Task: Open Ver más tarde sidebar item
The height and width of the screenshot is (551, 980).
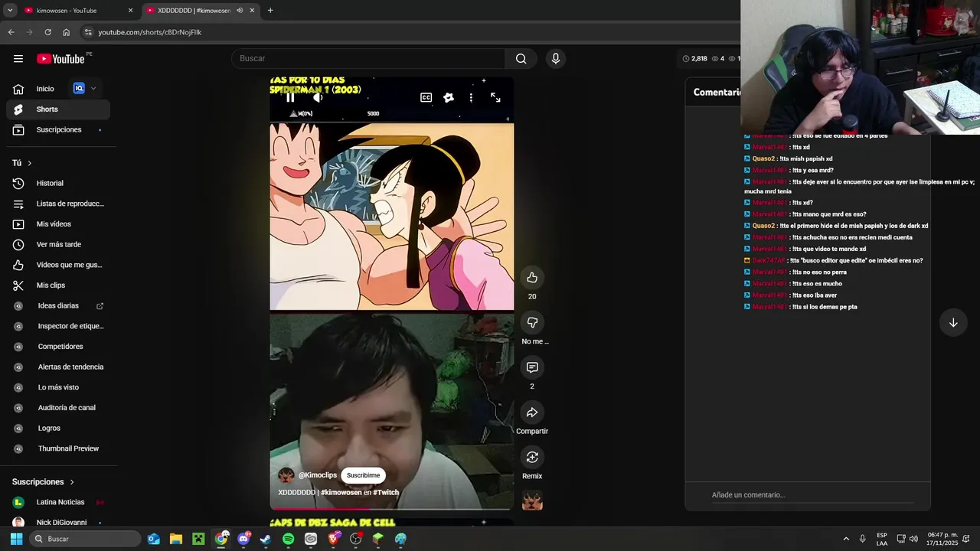Action: pyautogui.click(x=58, y=245)
